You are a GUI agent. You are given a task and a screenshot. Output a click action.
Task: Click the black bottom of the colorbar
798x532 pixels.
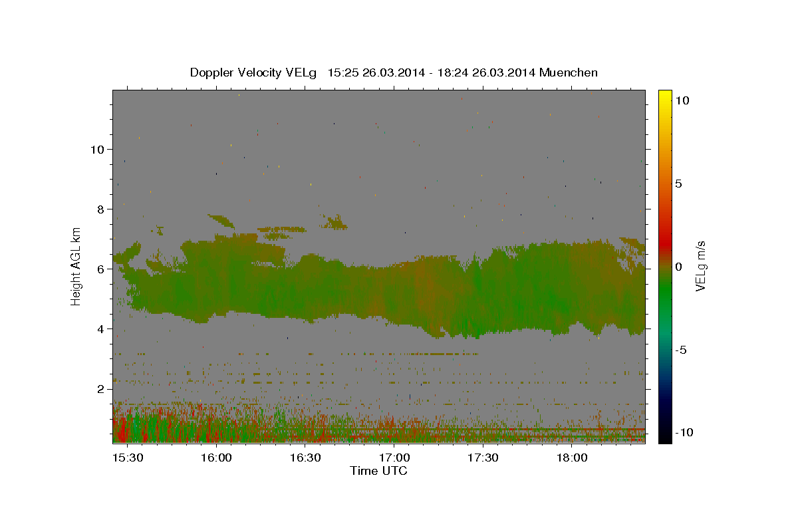[665, 436]
